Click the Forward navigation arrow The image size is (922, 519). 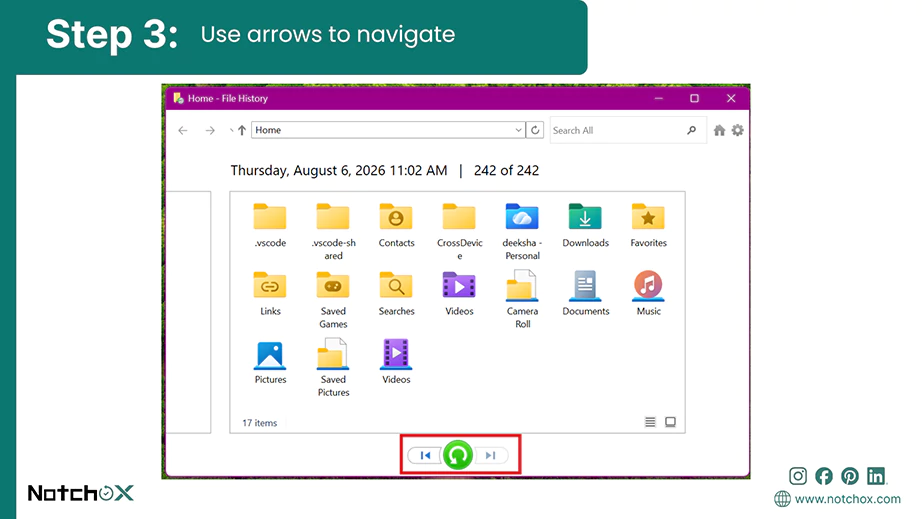(210, 130)
